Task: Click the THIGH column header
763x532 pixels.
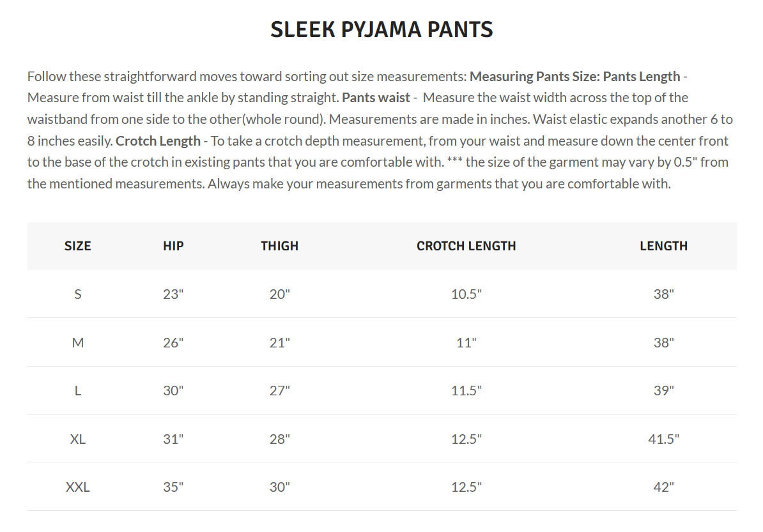Action: point(279,246)
